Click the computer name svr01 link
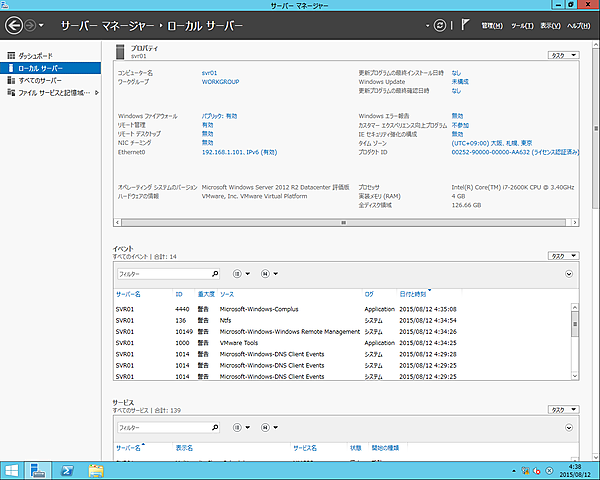The image size is (600, 480). [x=209, y=73]
